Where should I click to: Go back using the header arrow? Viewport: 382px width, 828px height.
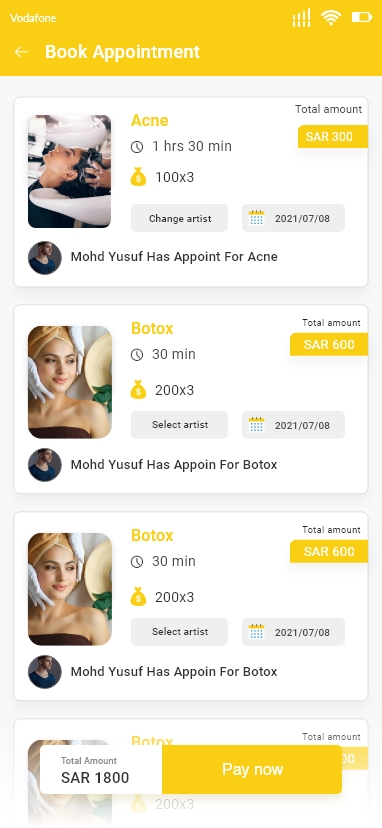point(21,52)
